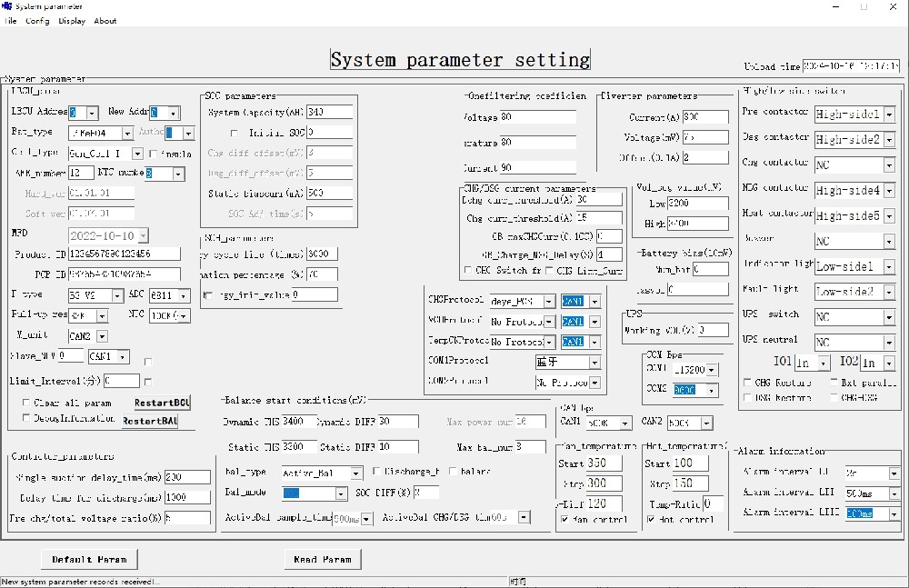This screenshot has height=588, width=909.
Task: Open the UPS switch dropdown
Action: [x=889, y=317]
